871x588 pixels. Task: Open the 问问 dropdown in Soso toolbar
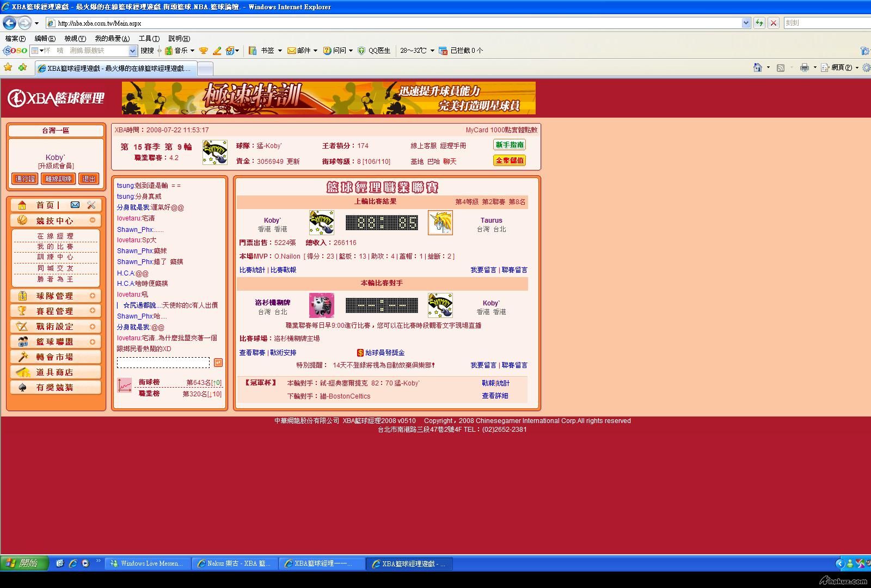point(351,51)
